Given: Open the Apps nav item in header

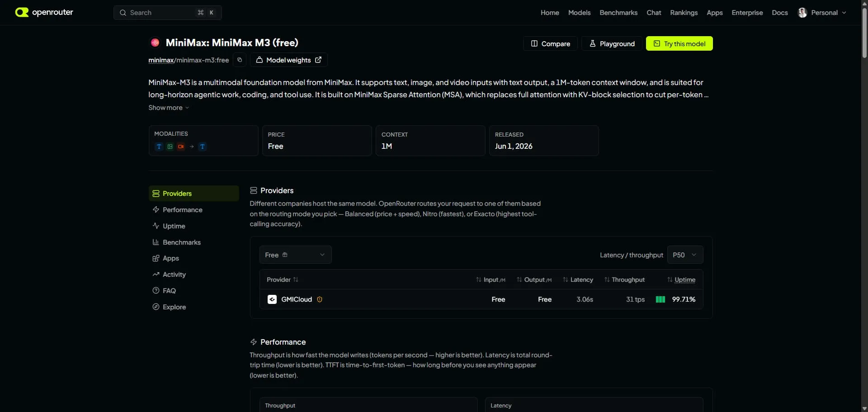Looking at the screenshot, I should (714, 13).
